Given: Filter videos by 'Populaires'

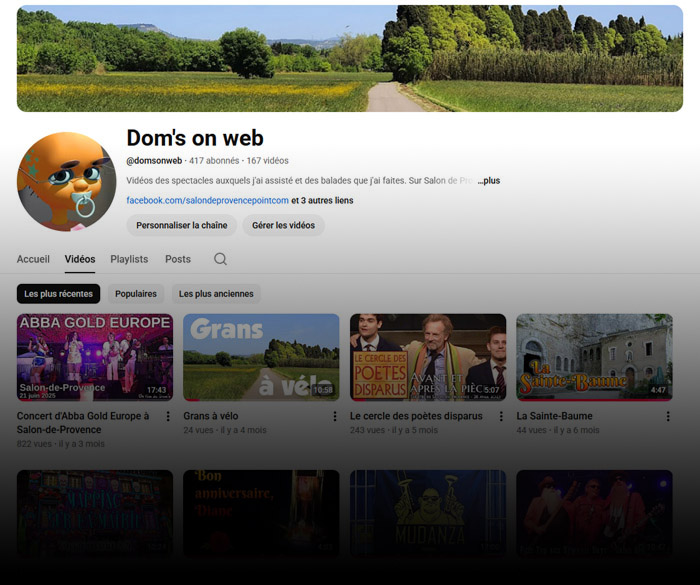Looking at the screenshot, I should coord(136,294).
